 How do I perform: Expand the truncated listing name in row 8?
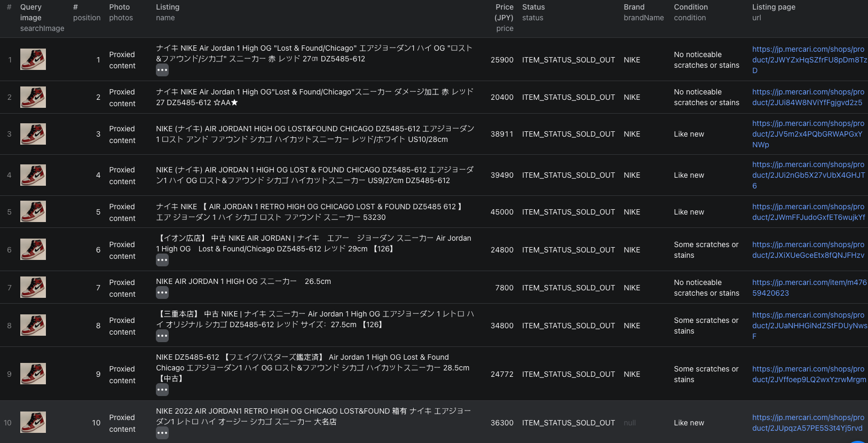pos(162,336)
